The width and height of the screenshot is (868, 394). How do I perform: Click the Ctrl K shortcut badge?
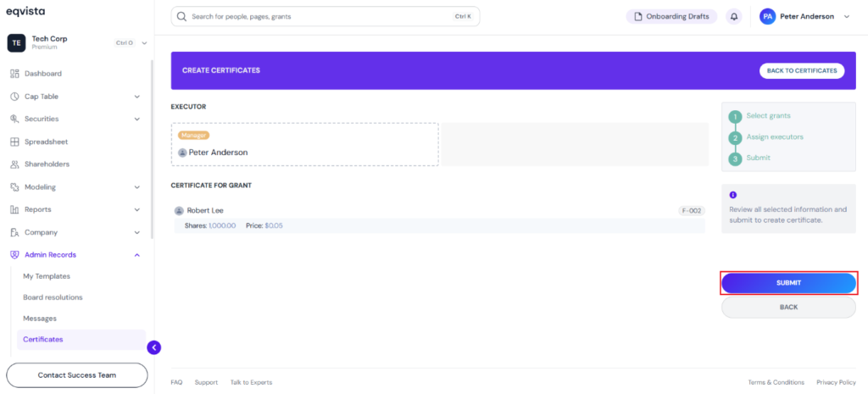click(x=463, y=17)
